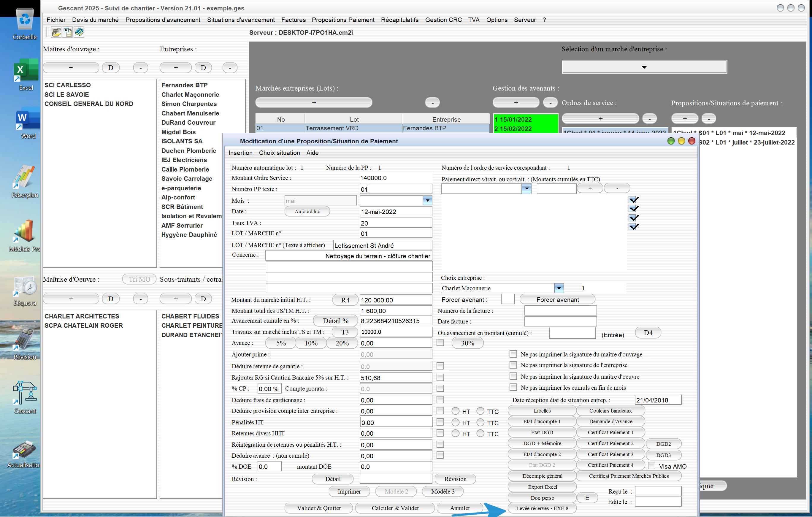Open Choix situation menu in the dialog
This screenshot has height=517, width=812.
point(279,153)
